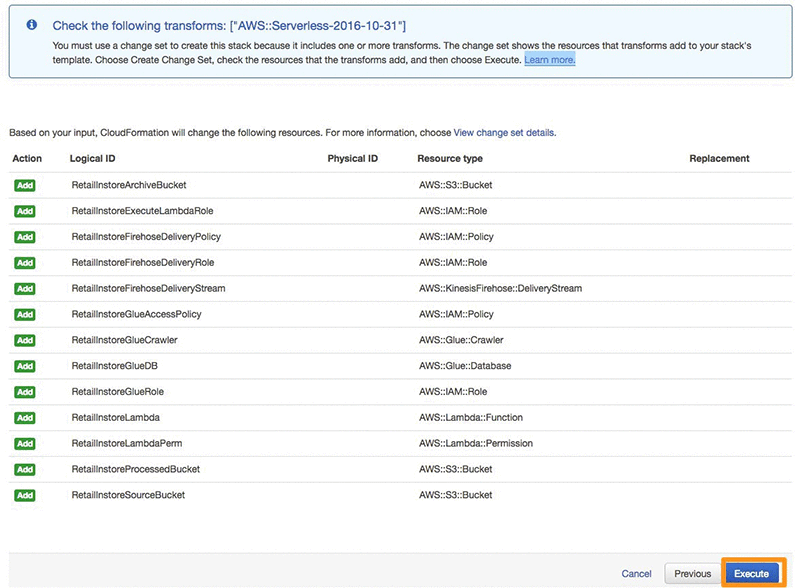
Task: Cancel the stack creation
Action: click(636, 574)
